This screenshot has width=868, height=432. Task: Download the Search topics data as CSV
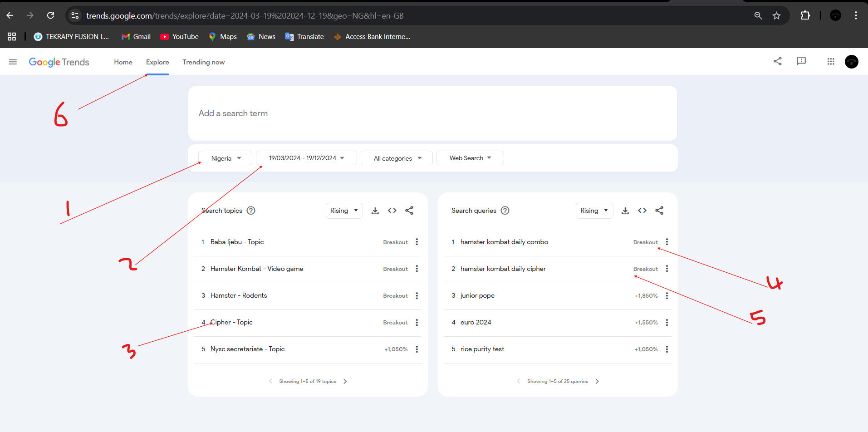pyautogui.click(x=375, y=211)
